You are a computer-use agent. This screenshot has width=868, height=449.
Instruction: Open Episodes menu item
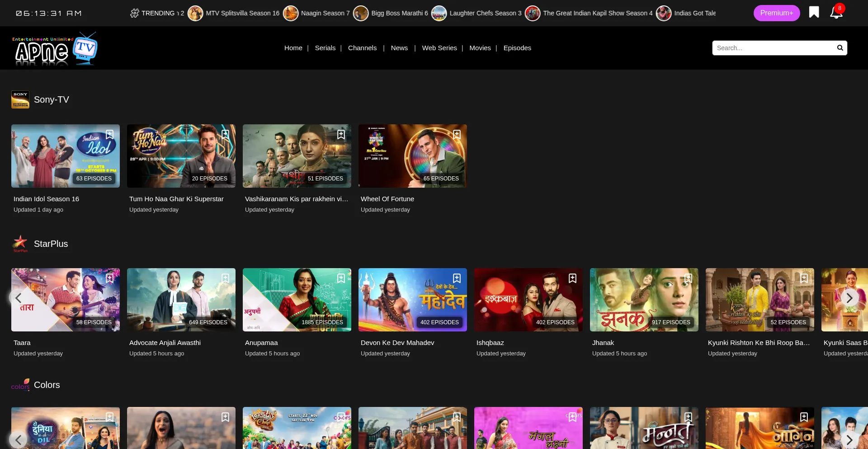[x=517, y=48]
